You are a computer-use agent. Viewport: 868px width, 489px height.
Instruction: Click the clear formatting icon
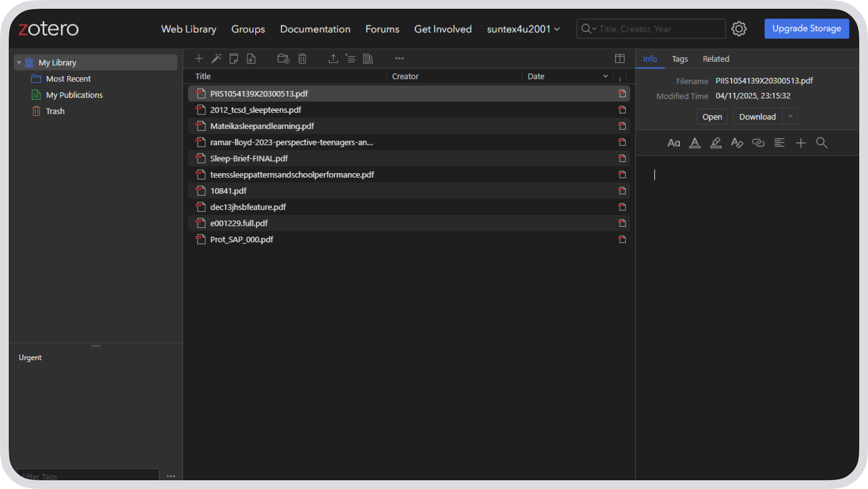737,143
